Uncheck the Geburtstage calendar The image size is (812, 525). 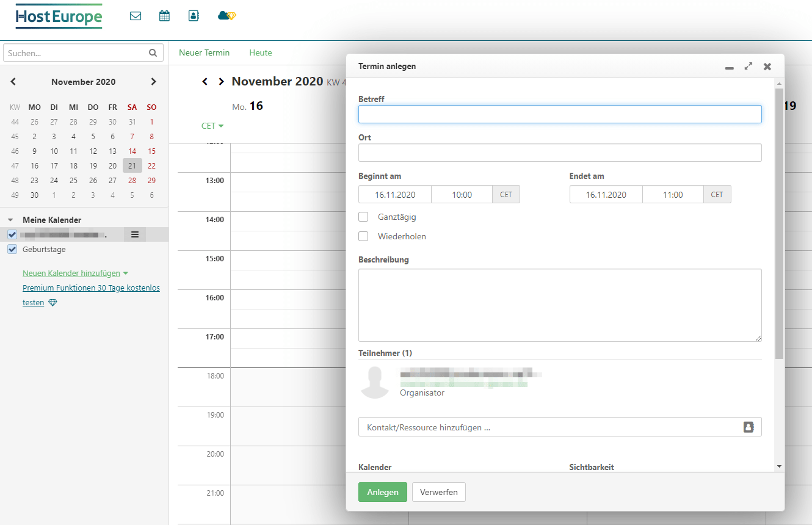(x=12, y=249)
